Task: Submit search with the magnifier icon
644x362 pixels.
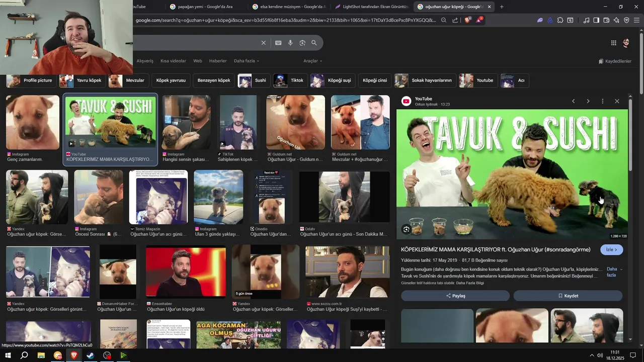Action: [x=314, y=43]
